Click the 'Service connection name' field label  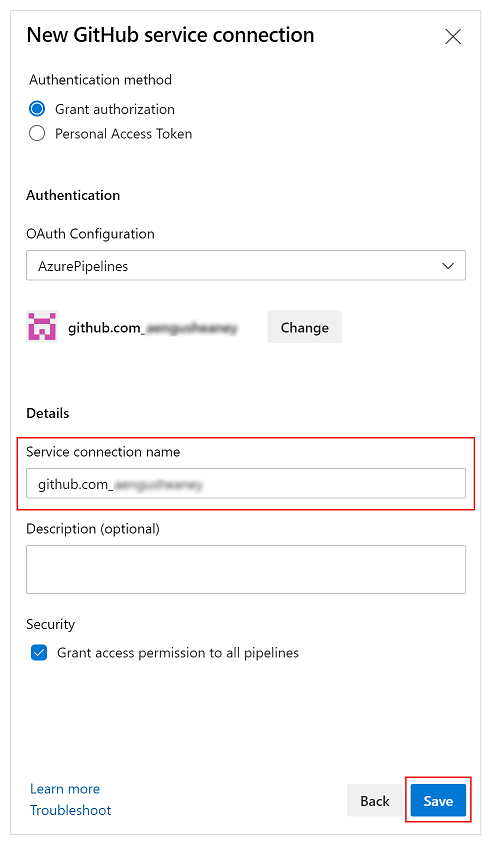tap(103, 452)
